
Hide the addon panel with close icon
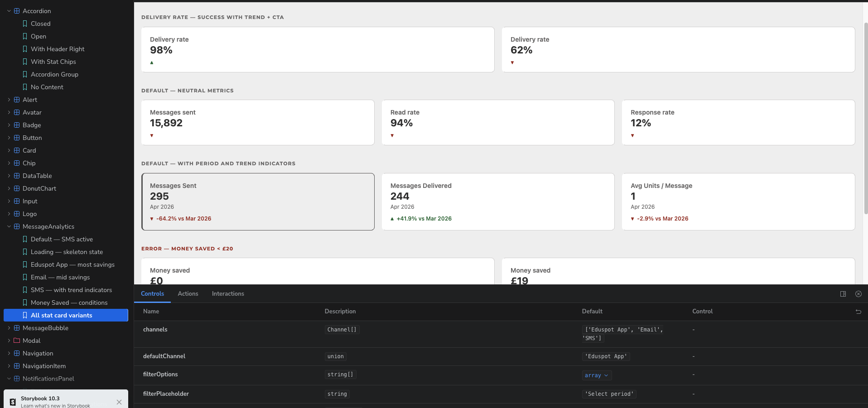pos(858,294)
